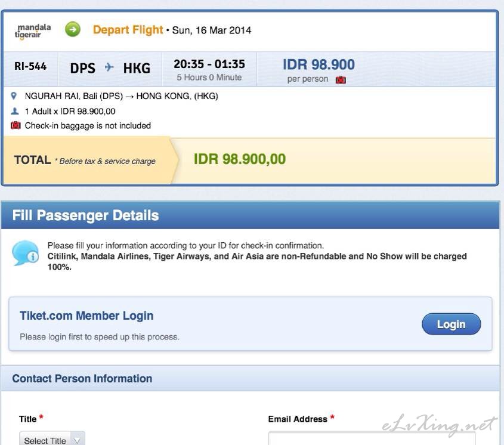Open the Select Title dropdown
This screenshot has width=504, height=445.
tap(52, 438)
